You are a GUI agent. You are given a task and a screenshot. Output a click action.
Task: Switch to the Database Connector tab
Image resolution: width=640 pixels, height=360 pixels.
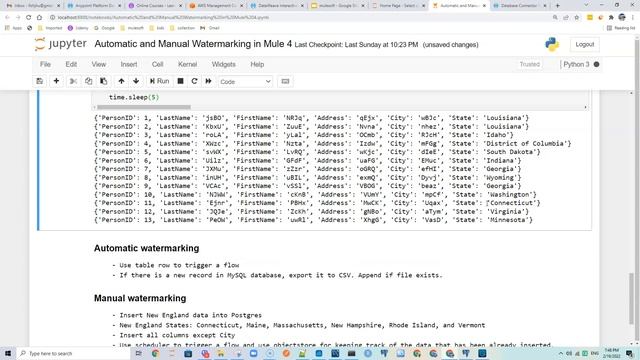pos(520,6)
